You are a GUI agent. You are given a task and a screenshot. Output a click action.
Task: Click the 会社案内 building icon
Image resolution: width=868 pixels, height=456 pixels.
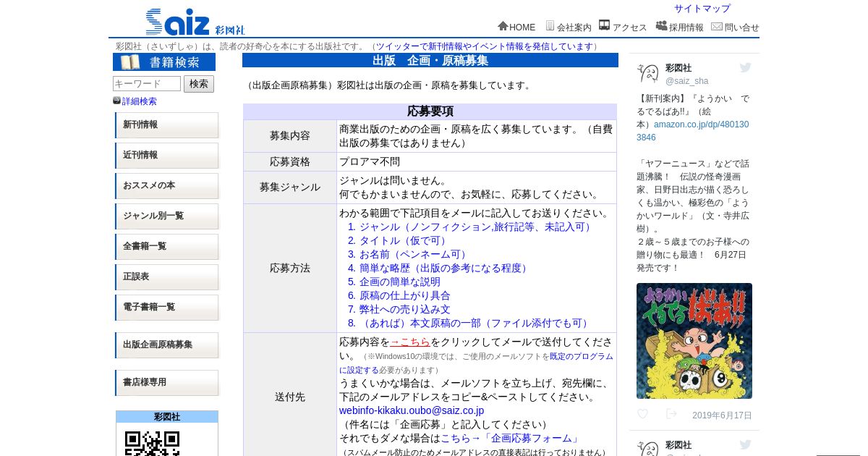coord(550,26)
